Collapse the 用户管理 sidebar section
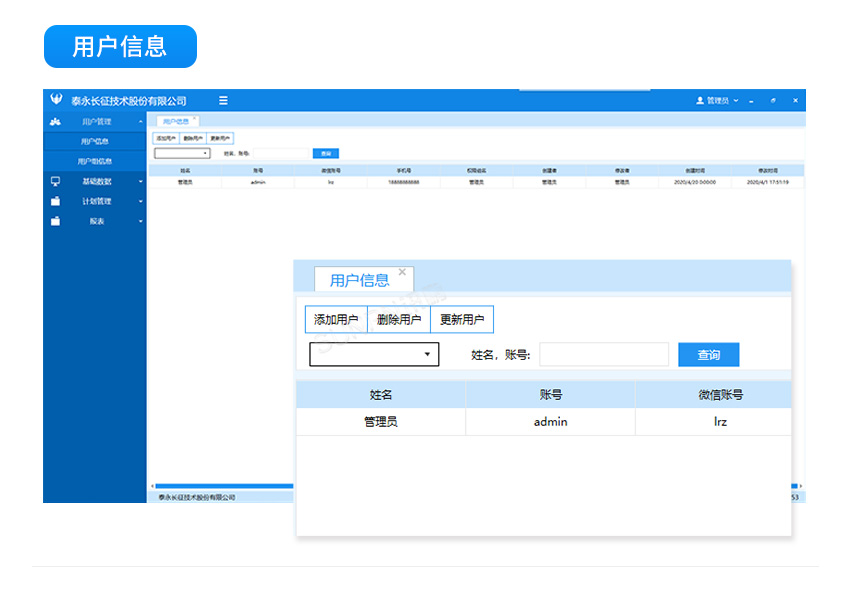860x600 pixels. pyautogui.click(x=140, y=122)
